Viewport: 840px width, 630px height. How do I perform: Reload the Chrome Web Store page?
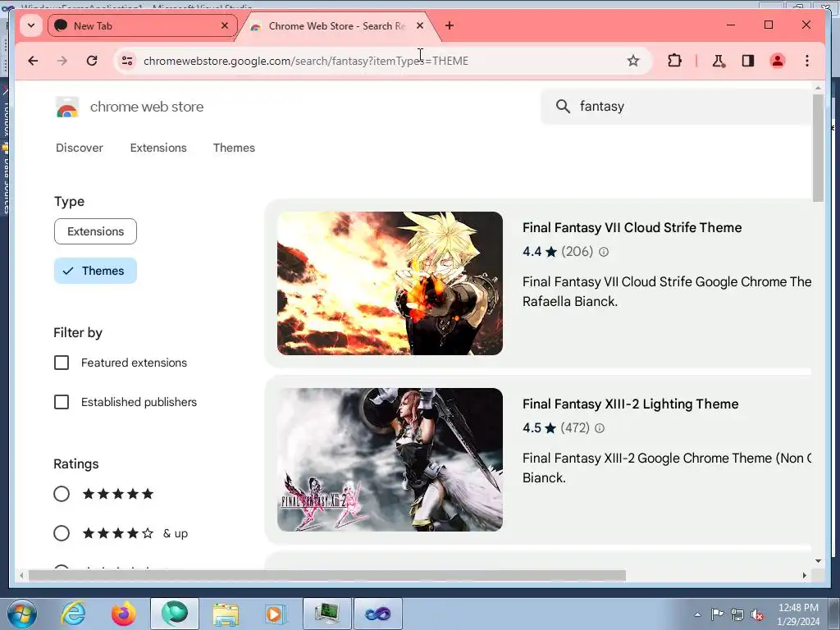tap(92, 61)
